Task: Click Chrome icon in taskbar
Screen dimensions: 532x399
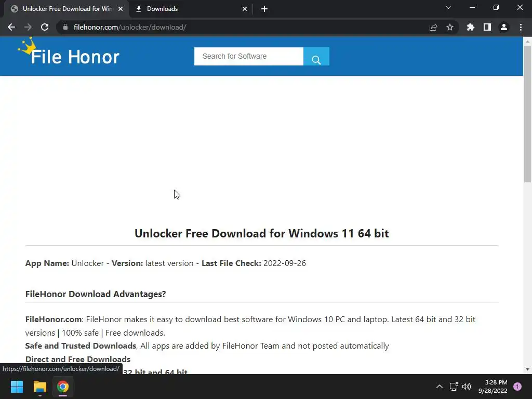Action: click(63, 387)
